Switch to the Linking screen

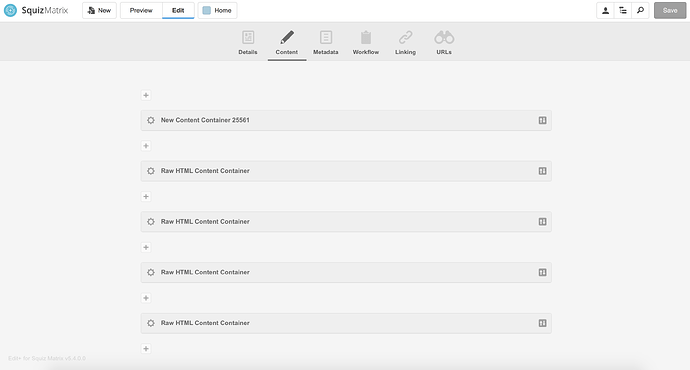(x=405, y=43)
